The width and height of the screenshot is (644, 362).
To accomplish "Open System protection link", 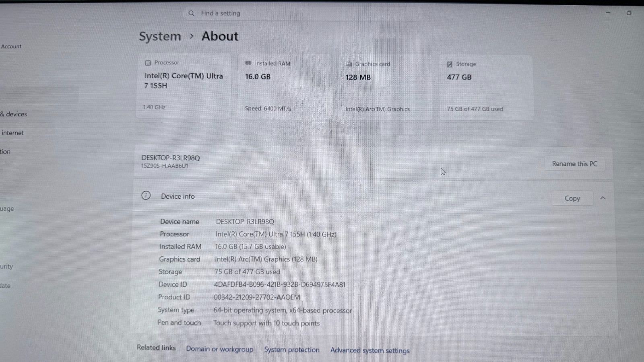I will [292, 350].
